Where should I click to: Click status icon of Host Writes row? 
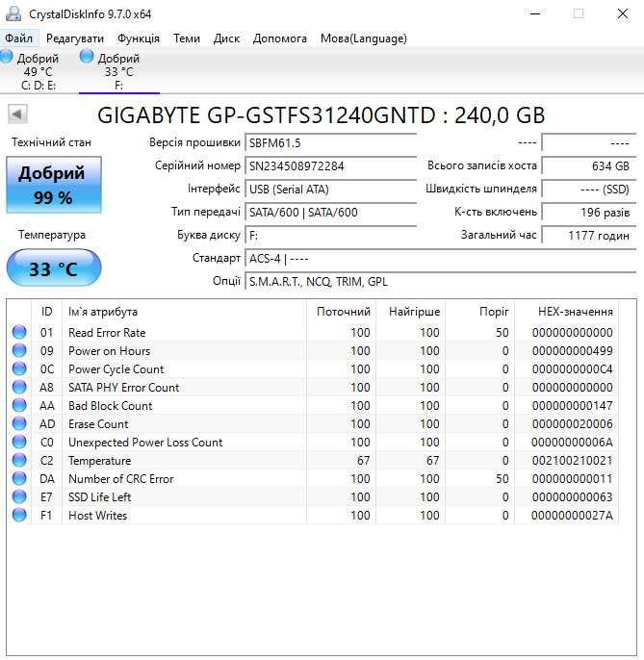(x=19, y=515)
